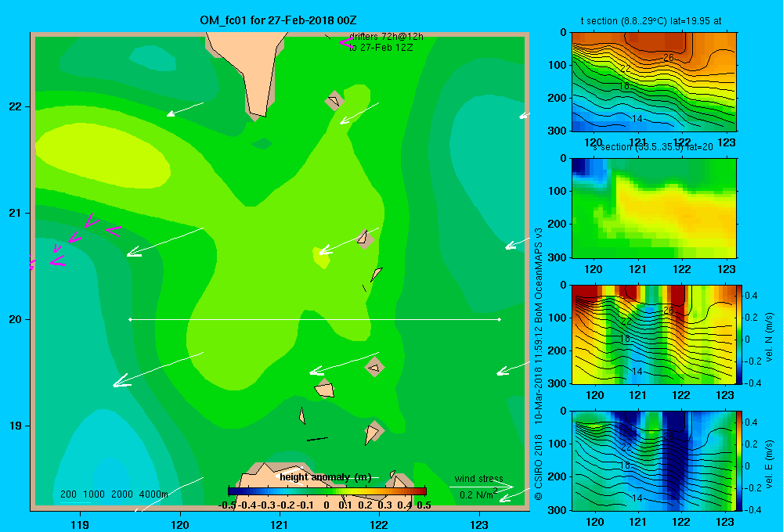Screen dimensions: 783x532
Task: Click the 'vel. N (m/s)' axis label
Action: click(x=769, y=337)
